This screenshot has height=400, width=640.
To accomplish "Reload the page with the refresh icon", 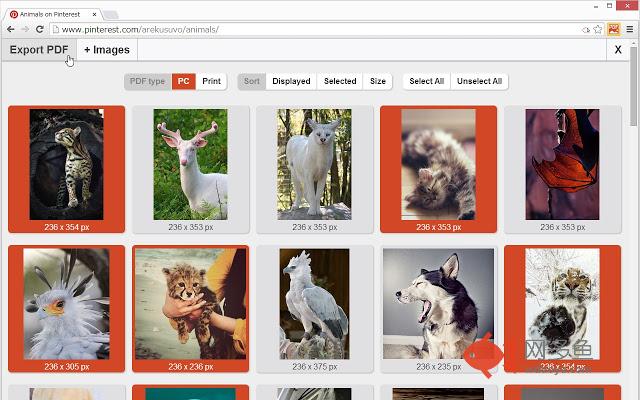I will coord(40,29).
